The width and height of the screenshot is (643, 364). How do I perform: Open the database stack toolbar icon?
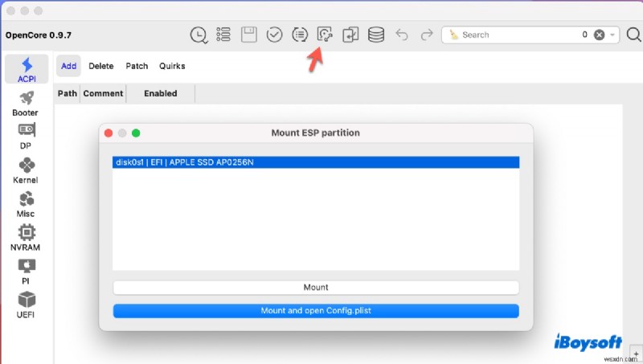pos(376,35)
